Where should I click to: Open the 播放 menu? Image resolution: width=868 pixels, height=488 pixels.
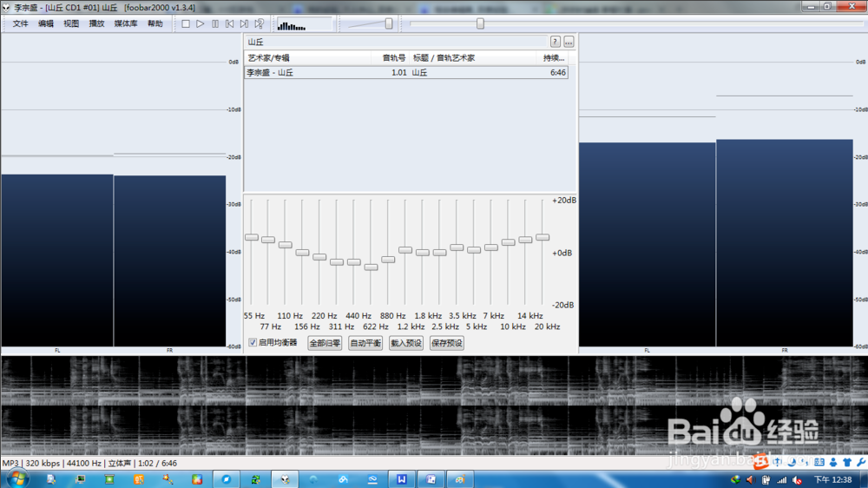pyautogui.click(x=96, y=24)
